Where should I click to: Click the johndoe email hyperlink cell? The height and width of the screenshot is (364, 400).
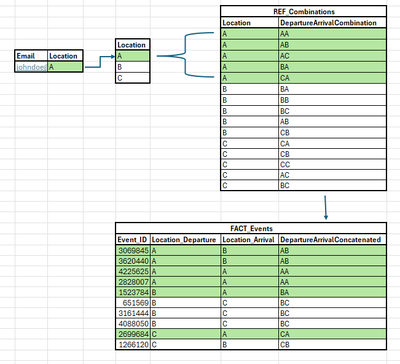pos(31,67)
